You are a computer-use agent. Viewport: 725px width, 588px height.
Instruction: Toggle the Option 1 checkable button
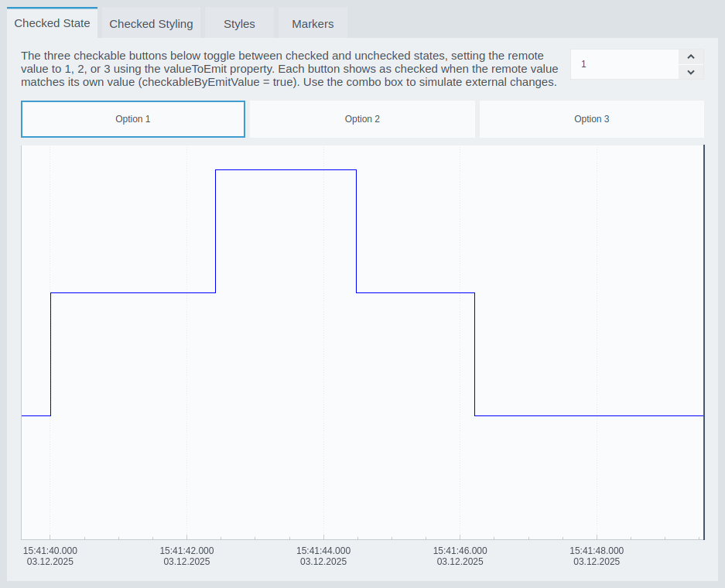[133, 119]
